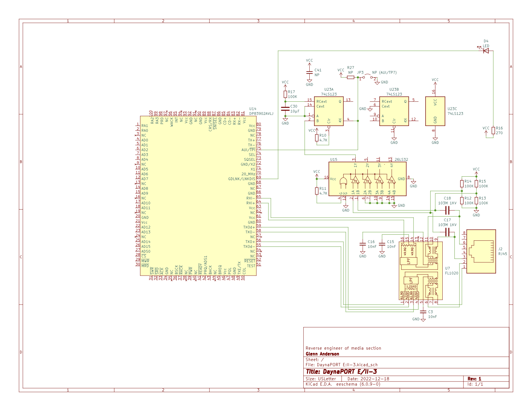Click the U7 FL1020 filter module
Viewport: 532px width, 411px height.
(421, 270)
